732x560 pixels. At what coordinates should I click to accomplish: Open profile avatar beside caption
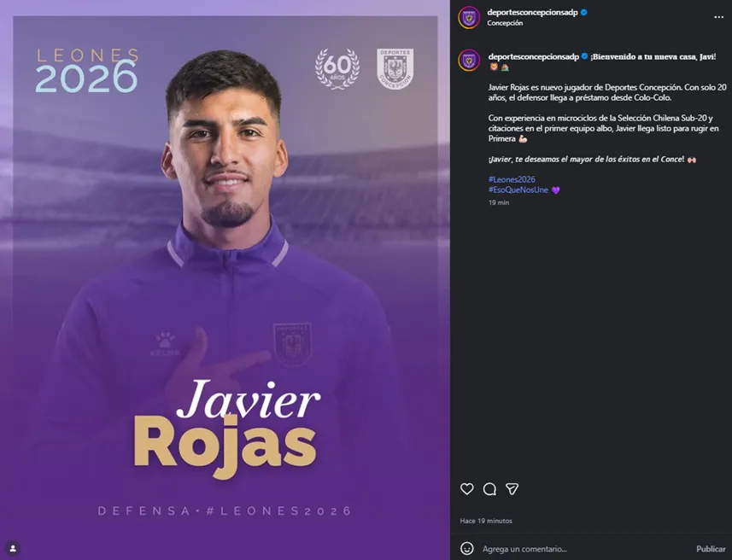(469, 61)
